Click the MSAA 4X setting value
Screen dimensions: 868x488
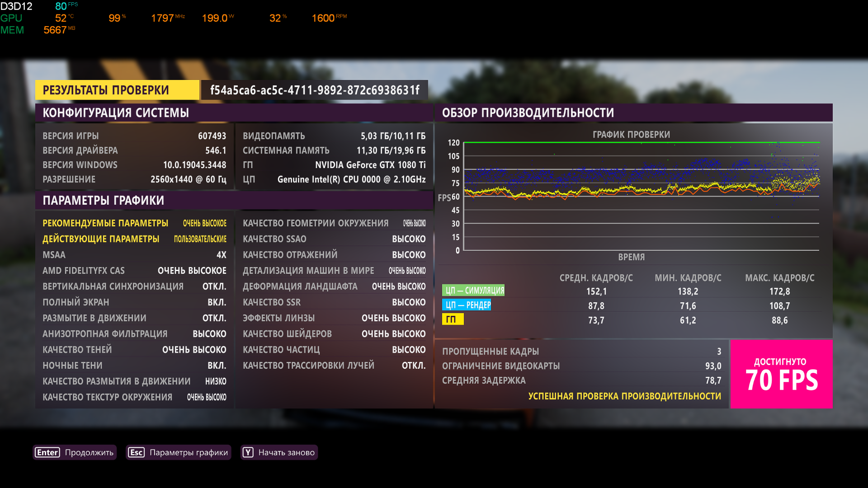pos(221,255)
